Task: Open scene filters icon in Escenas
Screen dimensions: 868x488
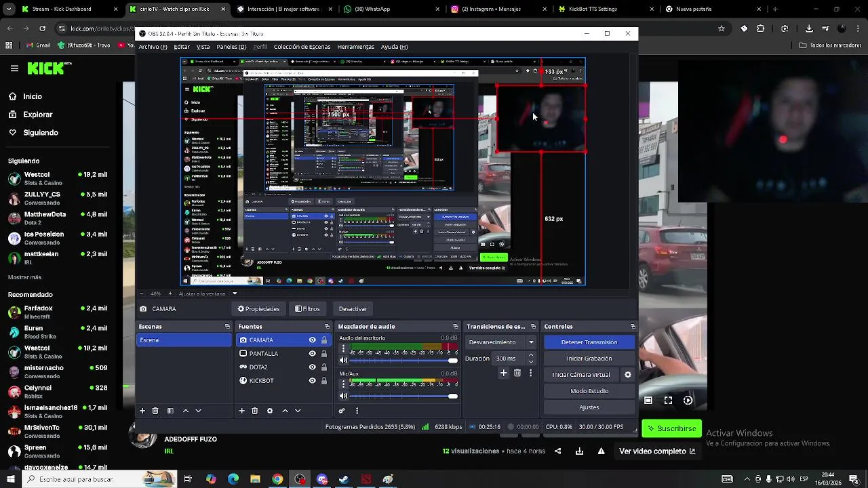Action: (170, 411)
